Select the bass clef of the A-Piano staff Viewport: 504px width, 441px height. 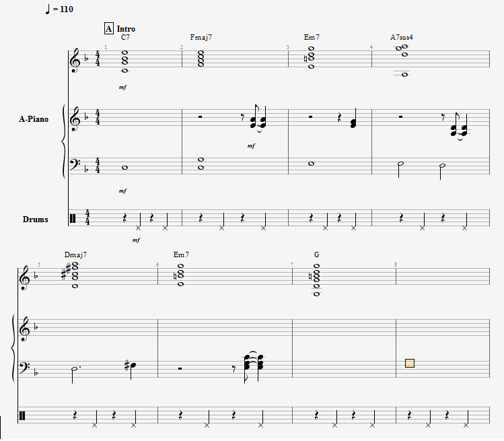point(75,164)
